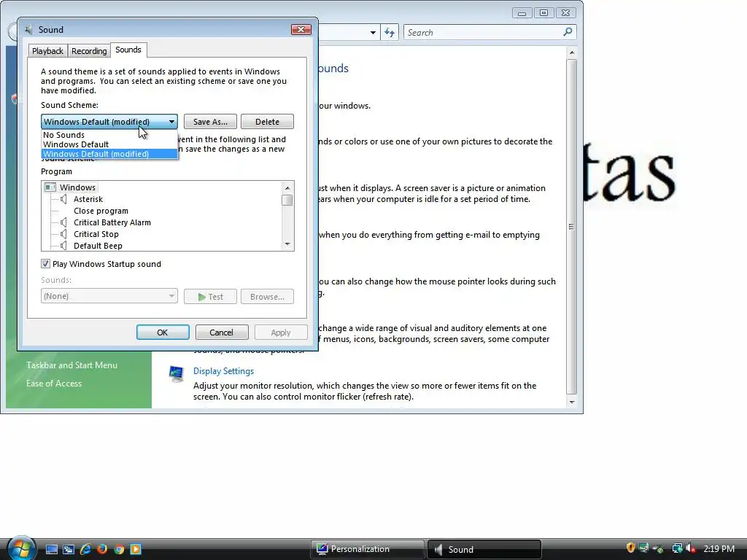Image resolution: width=747 pixels, height=560 pixels.
Task: Click the Default Beep speaker icon
Action: click(64, 246)
